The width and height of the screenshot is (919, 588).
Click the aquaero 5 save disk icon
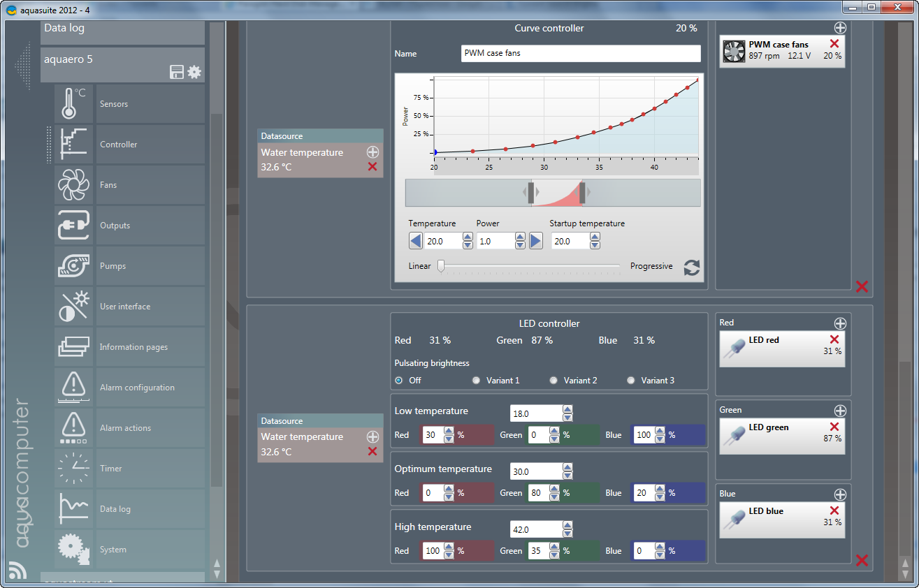click(177, 72)
